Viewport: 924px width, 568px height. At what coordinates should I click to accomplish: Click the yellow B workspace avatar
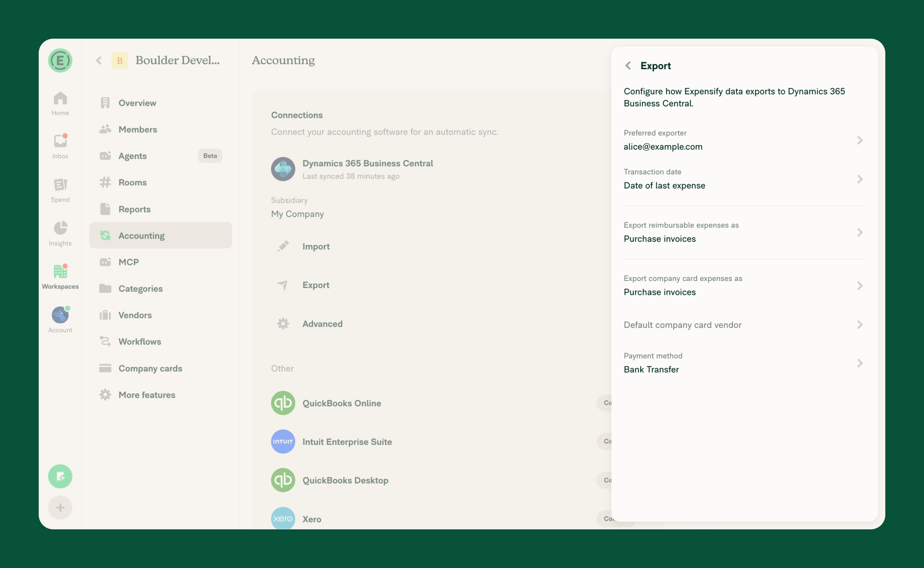coord(119,60)
